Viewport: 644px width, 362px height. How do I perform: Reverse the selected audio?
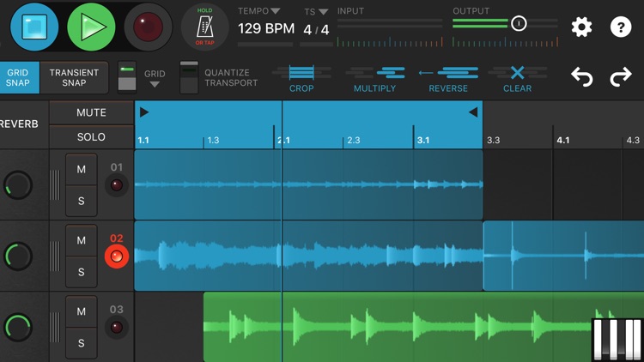point(448,78)
